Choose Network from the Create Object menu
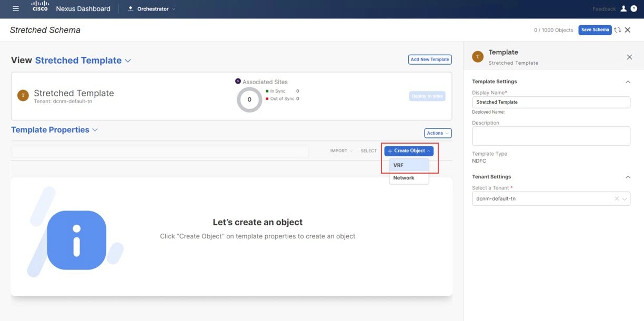The height and width of the screenshot is (321, 644). point(409,178)
